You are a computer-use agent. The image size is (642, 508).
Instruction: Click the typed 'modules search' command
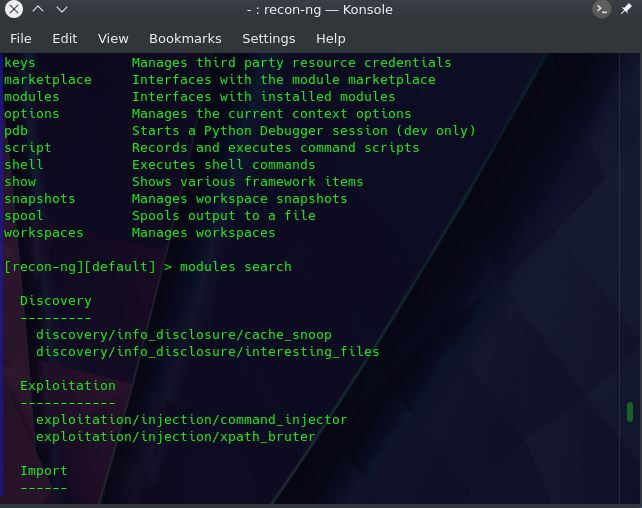(235, 267)
